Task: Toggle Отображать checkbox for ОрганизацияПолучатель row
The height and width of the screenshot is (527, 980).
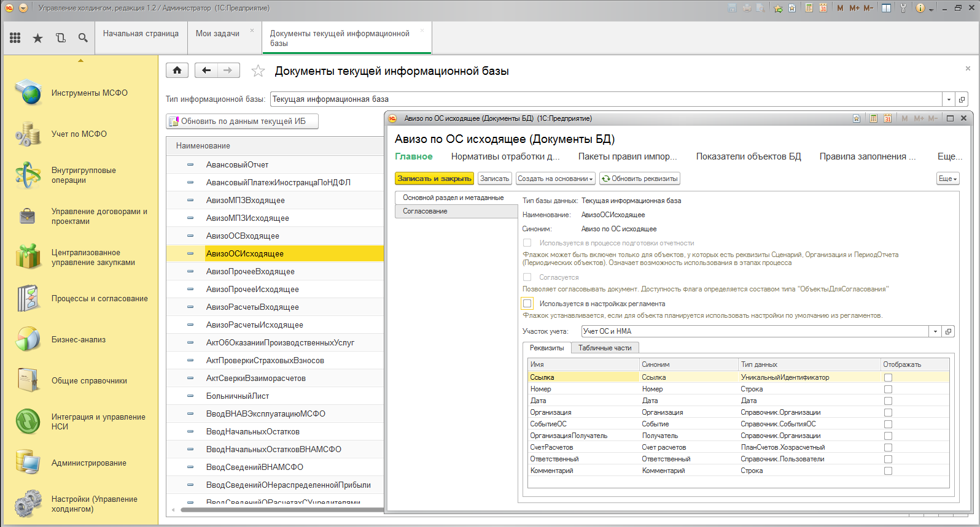Action: click(x=888, y=436)
